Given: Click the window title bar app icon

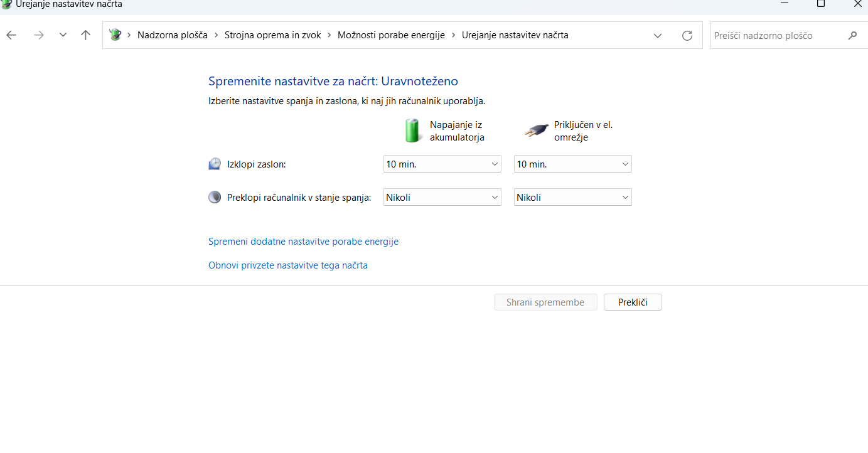Looking at the screenshot, I should 6,4.
